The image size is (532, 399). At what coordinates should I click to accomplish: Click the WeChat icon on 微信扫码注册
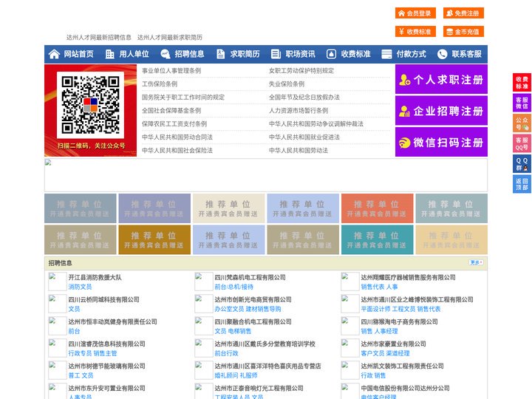pos(404,143)
